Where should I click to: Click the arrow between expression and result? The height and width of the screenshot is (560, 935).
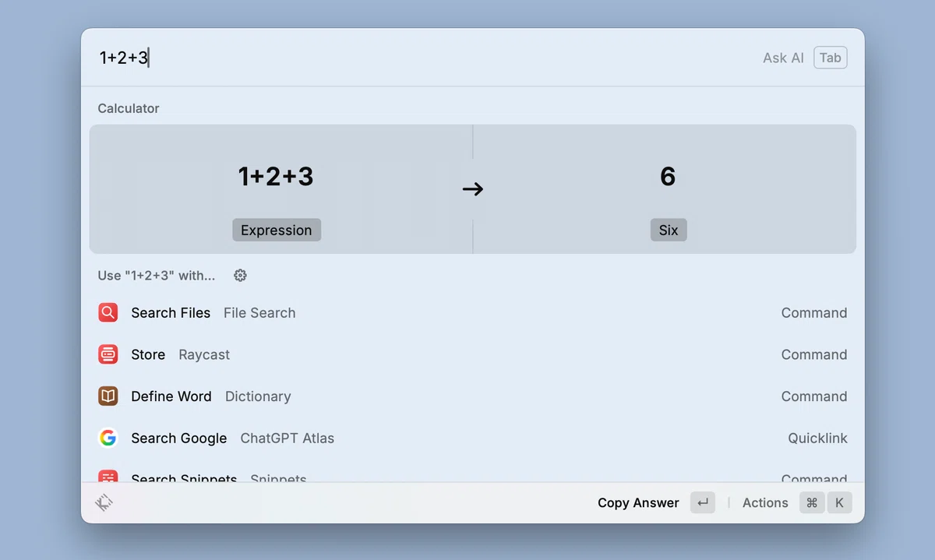tap(473, 189)
